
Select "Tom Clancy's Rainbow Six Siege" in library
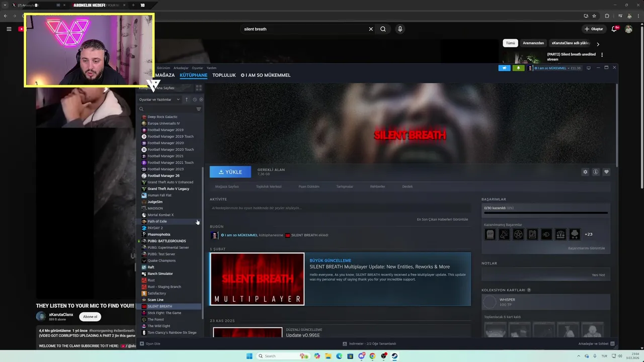[x=171, y=332]
